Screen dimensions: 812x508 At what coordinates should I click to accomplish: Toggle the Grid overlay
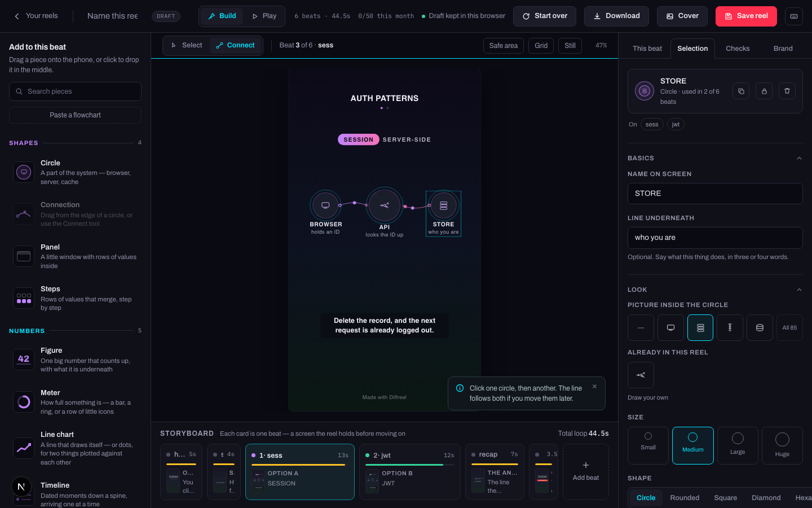point(541,46)
